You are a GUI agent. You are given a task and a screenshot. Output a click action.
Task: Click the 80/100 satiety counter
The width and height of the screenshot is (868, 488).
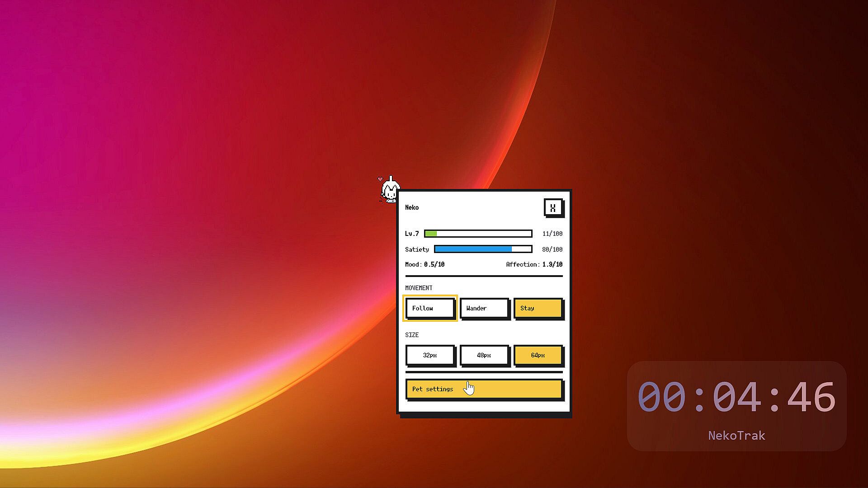(552, 249)
